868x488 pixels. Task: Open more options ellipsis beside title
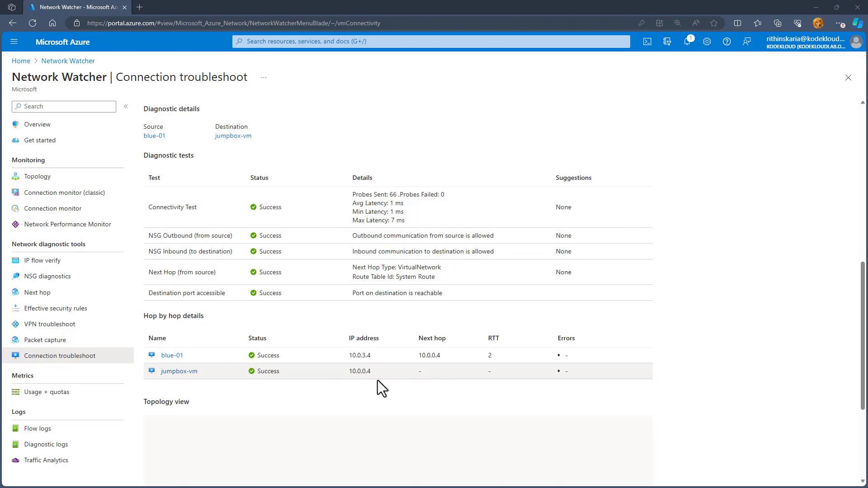[x=263, y=77]
